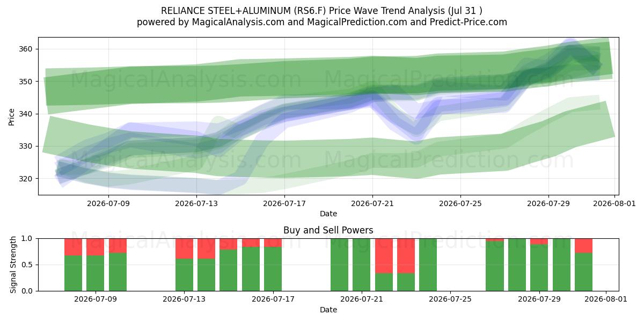The width and height of the screenshot is (644, 322).
Task: Click 2026-07-13 date under the price chart
Action: pyautogui.click(x=196, y=203)
